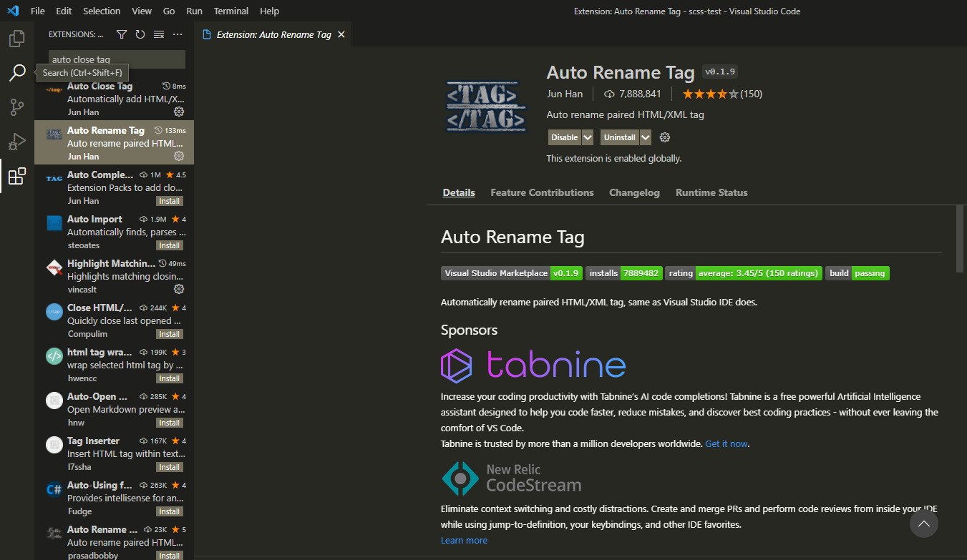The width and height of the screenshot is (967, 560).
Task: Open the Run and Debug view
Action: [x=17, y=142]
